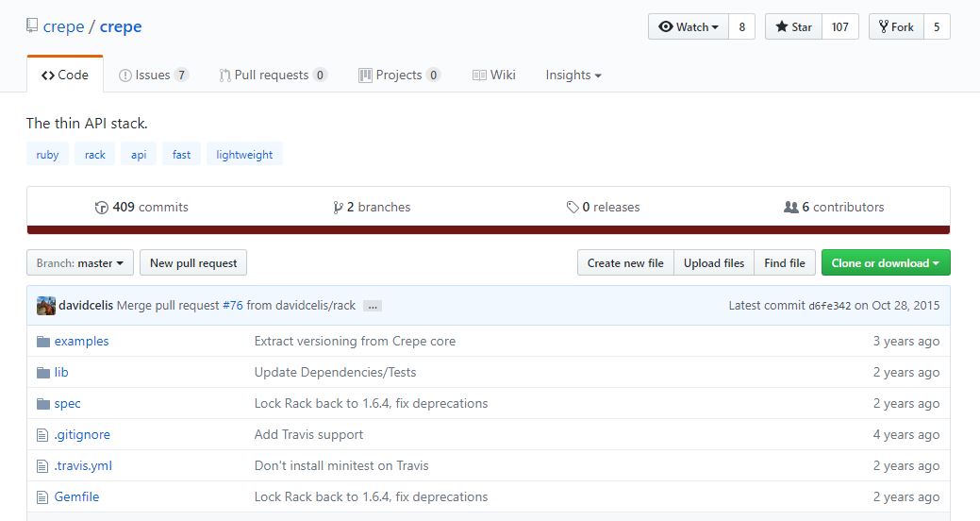This screenshot has height=521, width=980.
Task: Open 409 commits link
Action: 141,207
